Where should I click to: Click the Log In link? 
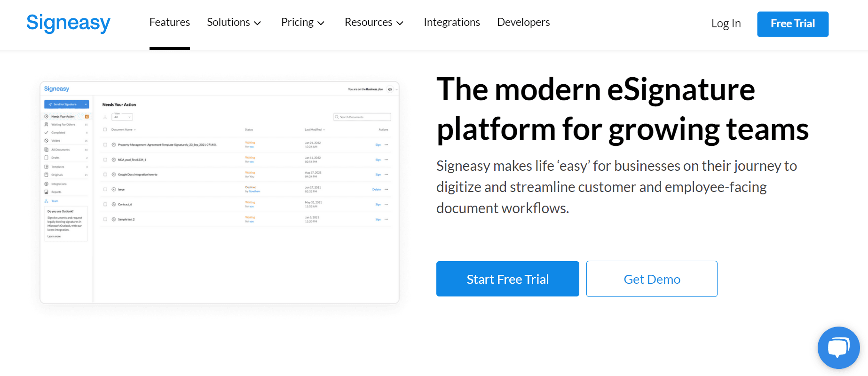[726, 24]
